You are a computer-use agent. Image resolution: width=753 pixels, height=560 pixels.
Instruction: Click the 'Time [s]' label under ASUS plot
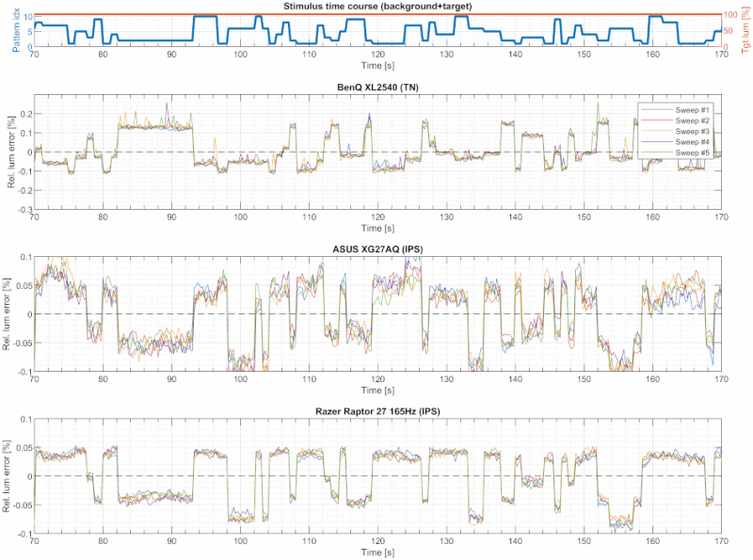pos(377,391)
